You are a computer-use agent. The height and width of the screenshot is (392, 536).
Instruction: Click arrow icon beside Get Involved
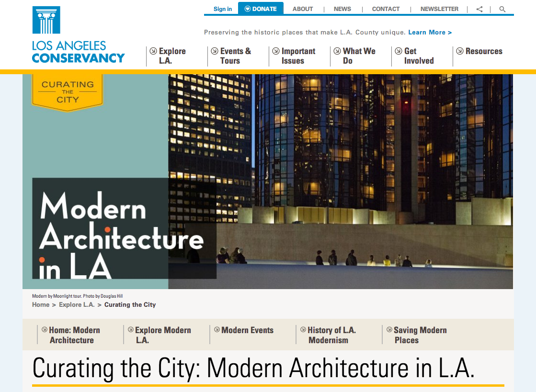click(x=399, y=51)
